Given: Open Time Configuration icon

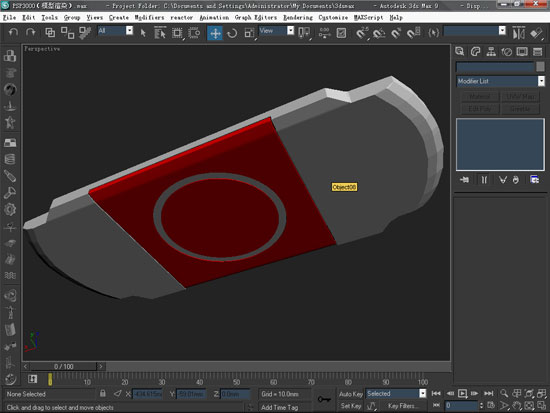Looking at the screenshot, I should pyautogui.click(x=491, y=406).
